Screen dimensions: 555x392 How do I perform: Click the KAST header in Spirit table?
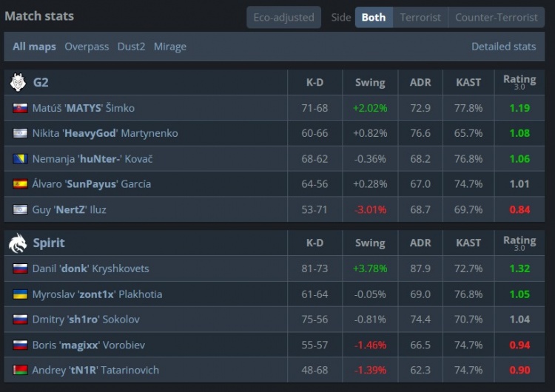[468, 243]
